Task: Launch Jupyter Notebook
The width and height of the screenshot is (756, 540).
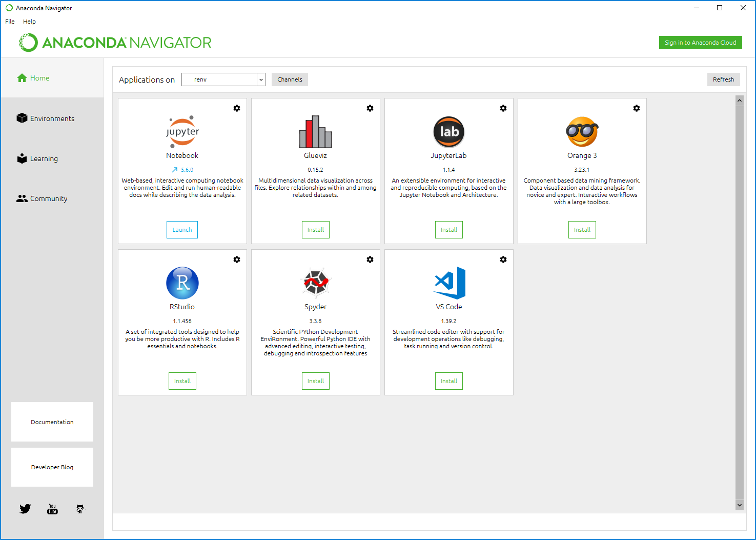Action: click(x=182, y=230)
